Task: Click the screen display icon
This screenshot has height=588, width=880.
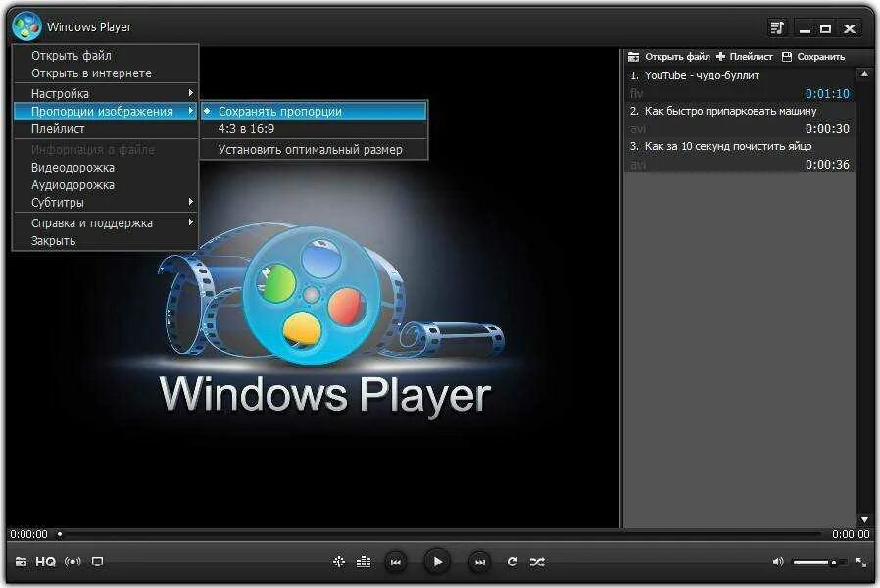Action: pos(96,562)
